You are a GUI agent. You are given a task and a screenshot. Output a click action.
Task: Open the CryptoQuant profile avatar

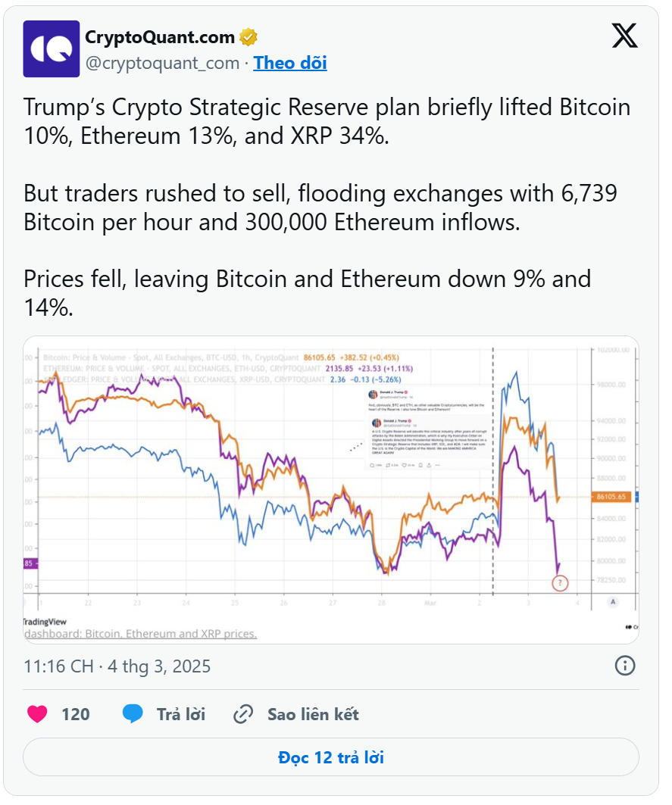click(52, 48)
